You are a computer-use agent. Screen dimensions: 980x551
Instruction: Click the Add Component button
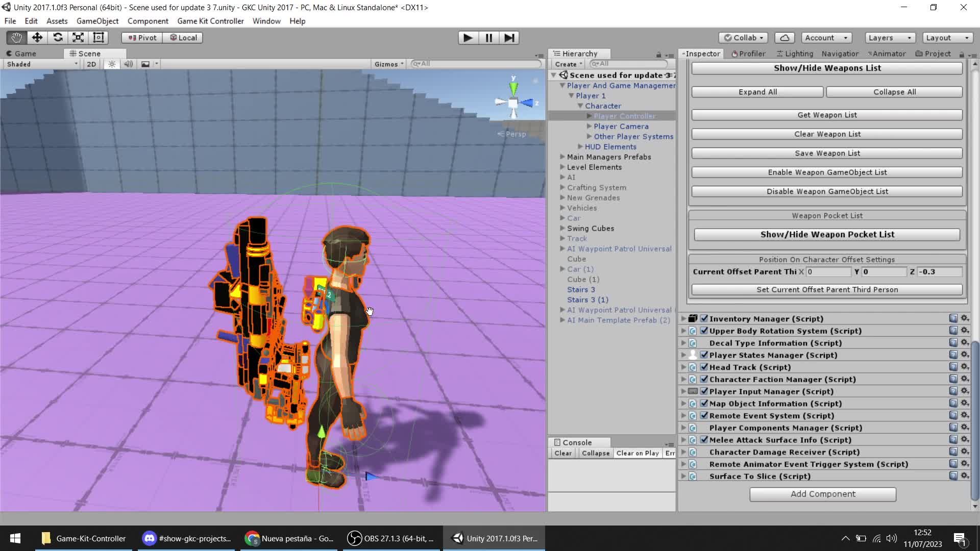(x=822, y=494)
